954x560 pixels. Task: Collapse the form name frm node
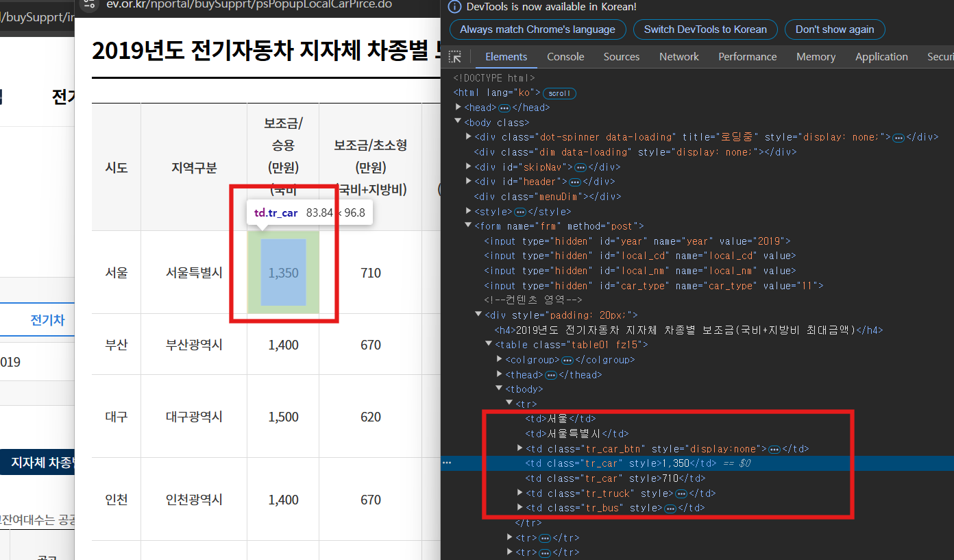[469, 226]
